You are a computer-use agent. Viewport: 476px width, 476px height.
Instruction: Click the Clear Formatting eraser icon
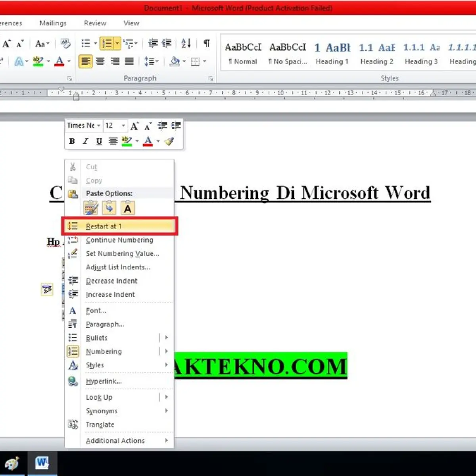[x=65, y=43]
